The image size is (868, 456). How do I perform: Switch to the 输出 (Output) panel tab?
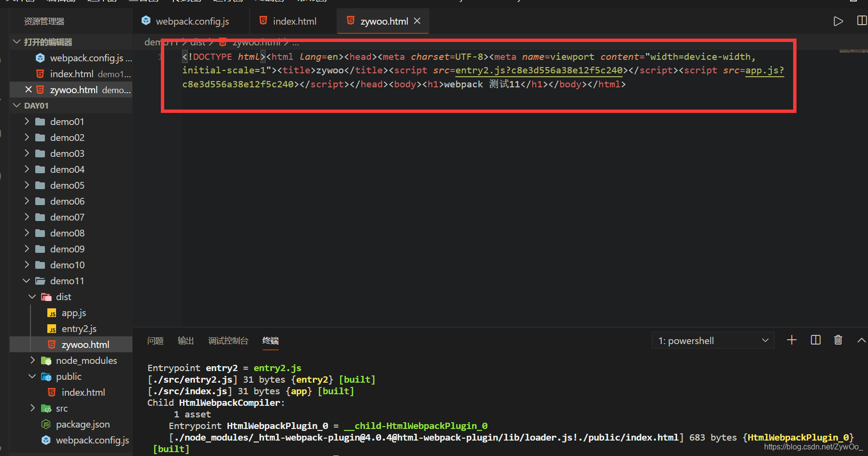[185, 341]
